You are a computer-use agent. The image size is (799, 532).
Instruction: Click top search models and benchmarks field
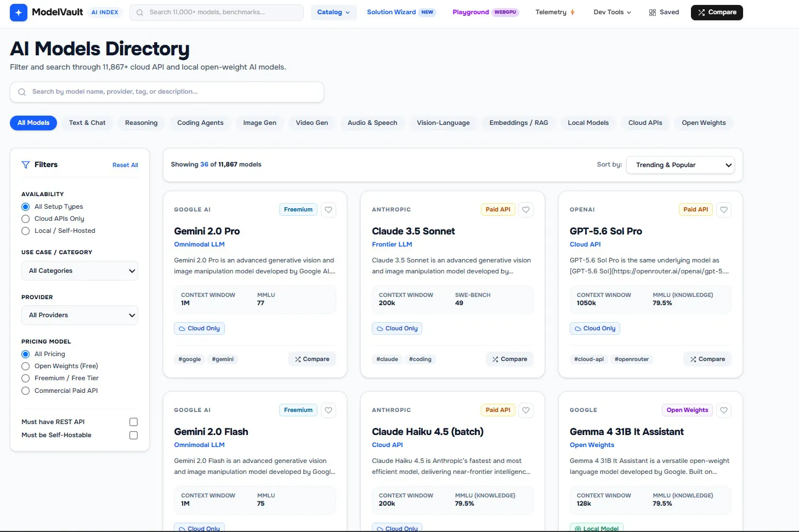coord(217,13)
